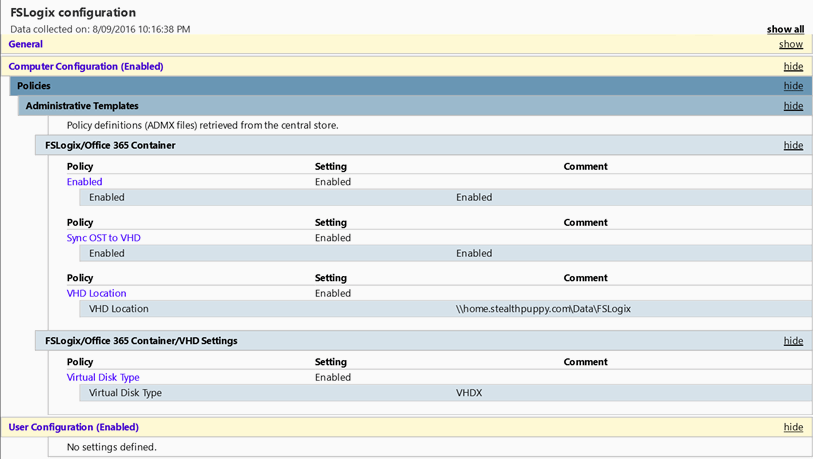This screenshot has height=459, width=813.
Task: Click 'No settings defined.' text
Action: tap(111, 447)
